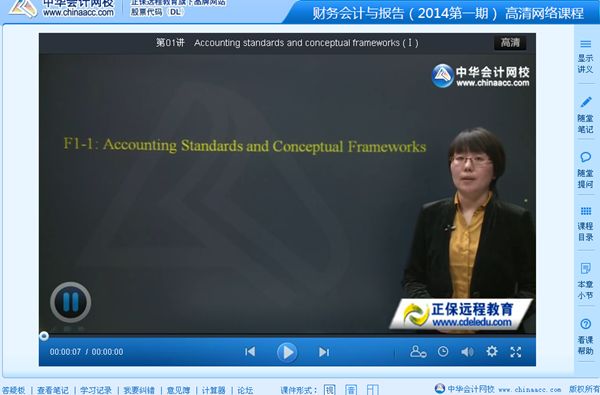This screenshot has width=600, height=395.
Task: Open 随堂笔记 class notes
Action: [585, 115]
